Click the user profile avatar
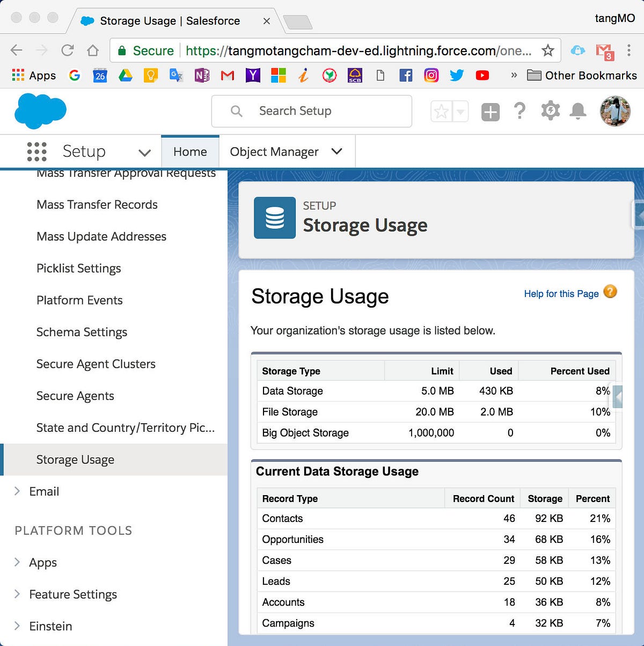Screen dimensions: 644x646 coord(615,111)
